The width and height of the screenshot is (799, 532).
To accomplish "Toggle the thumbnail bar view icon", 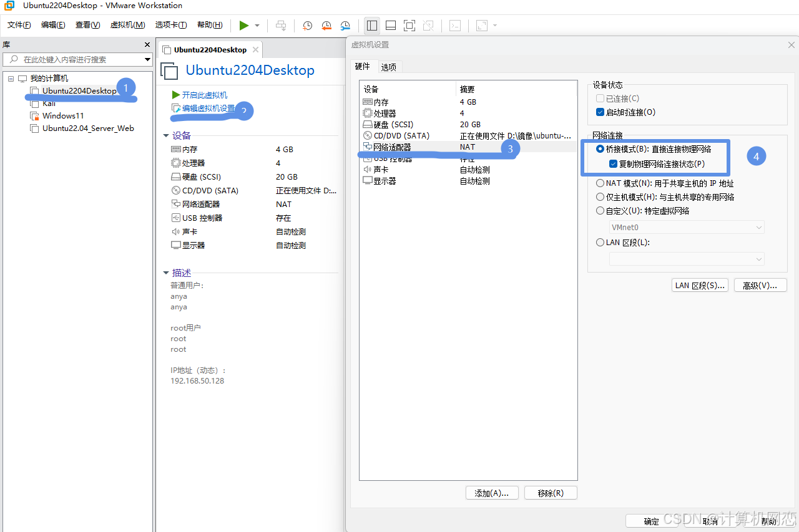I will point(391,26).
